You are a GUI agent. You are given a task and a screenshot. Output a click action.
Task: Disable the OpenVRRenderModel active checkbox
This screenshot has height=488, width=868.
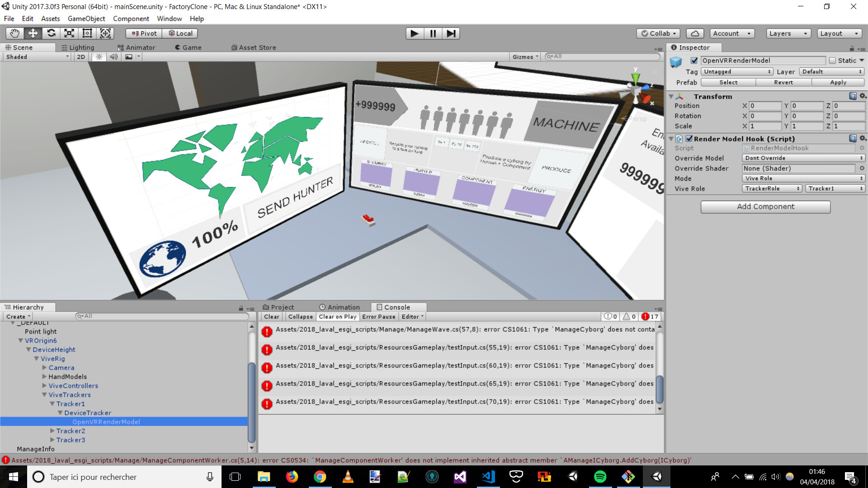coord(694,61)
